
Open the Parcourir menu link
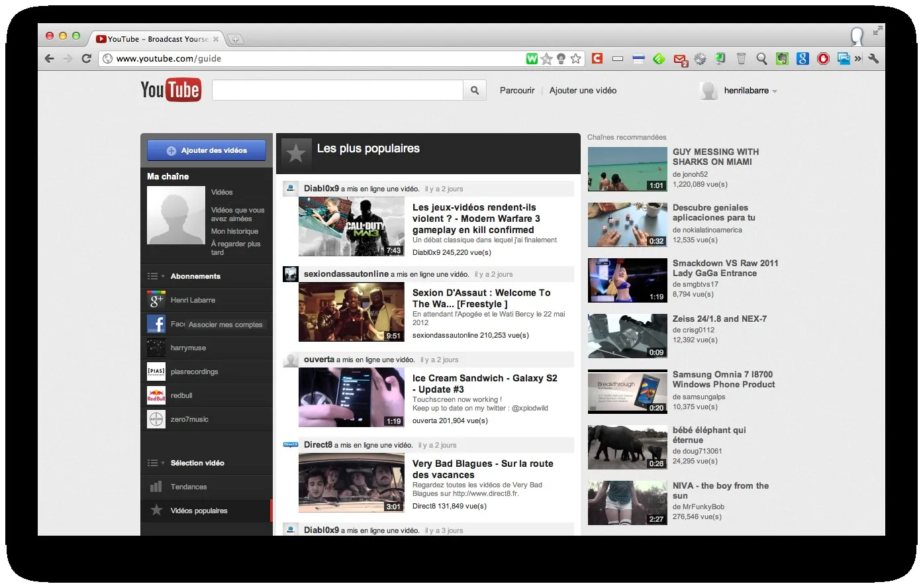[517, 90]
